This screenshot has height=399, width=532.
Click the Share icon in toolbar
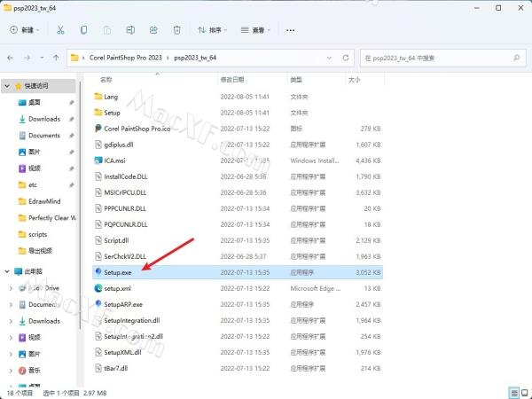(153, 30)
